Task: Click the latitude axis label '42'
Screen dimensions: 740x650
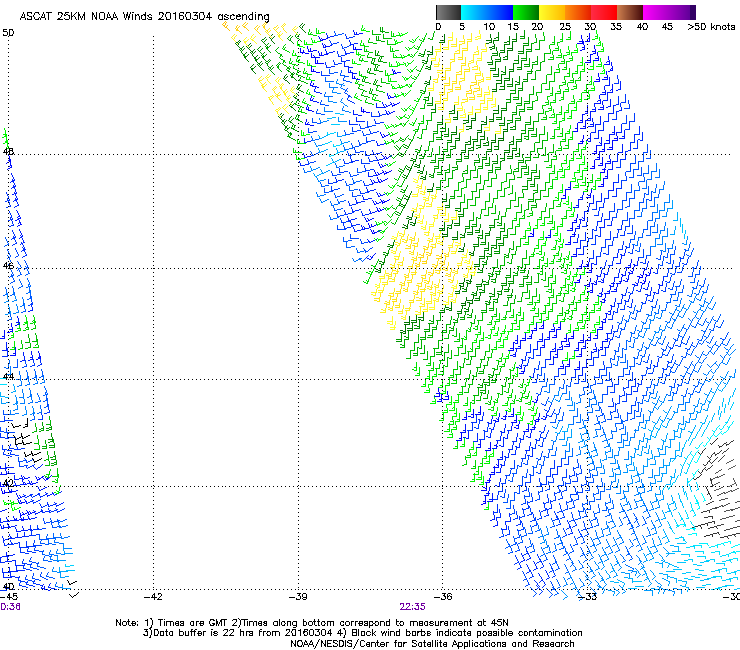Action: click(8, 483)
